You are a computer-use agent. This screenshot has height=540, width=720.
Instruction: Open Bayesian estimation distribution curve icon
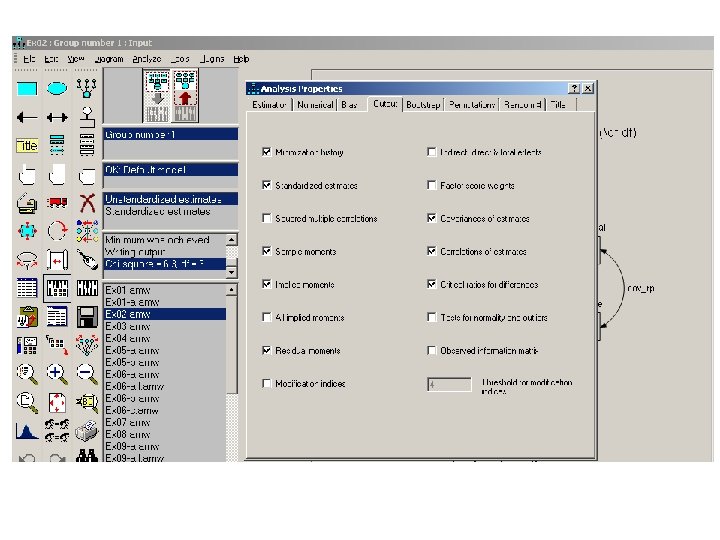(x=27, y=432)
